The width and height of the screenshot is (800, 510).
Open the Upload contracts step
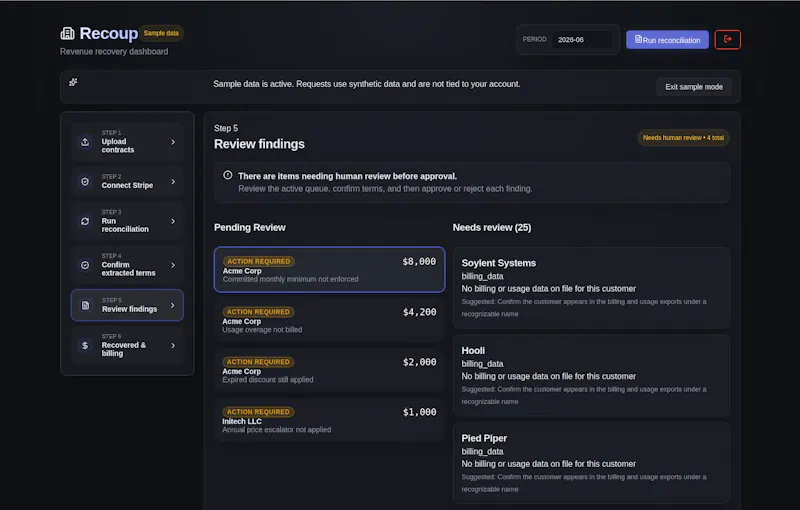point(127,142)
